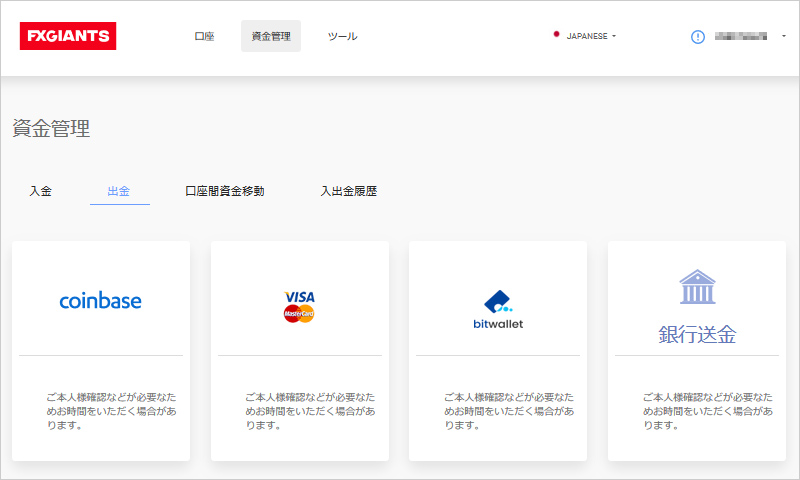Click the blurred account name
The height and width of the screenshot is (480, 800).
(741, 36)
